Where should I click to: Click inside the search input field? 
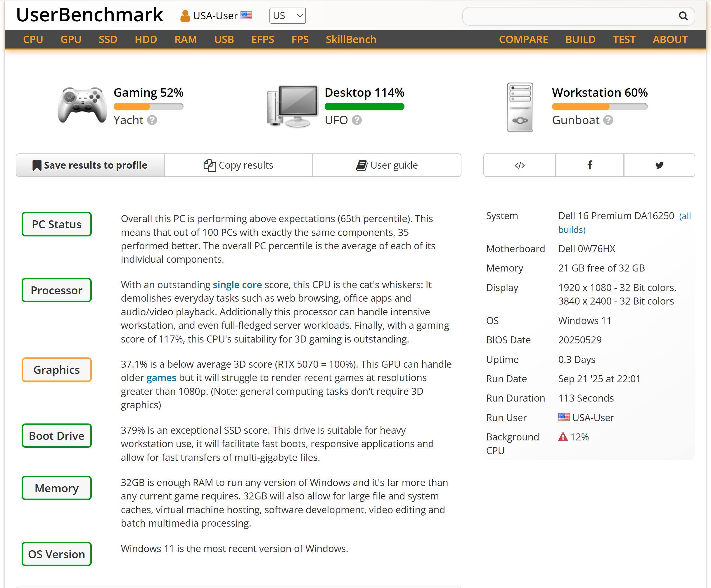[569, 16]
